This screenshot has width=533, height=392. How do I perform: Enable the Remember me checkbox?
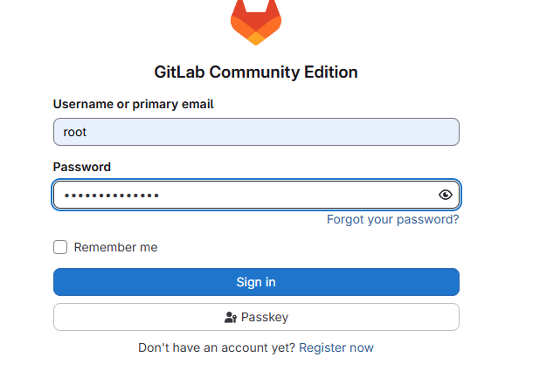coord(60,247)
